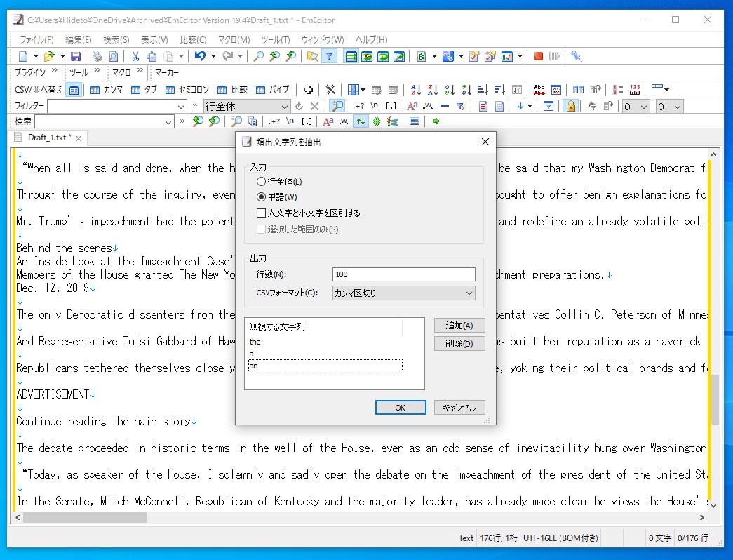
Task: Click the red Stop macro icon
Action: point(539,56)
